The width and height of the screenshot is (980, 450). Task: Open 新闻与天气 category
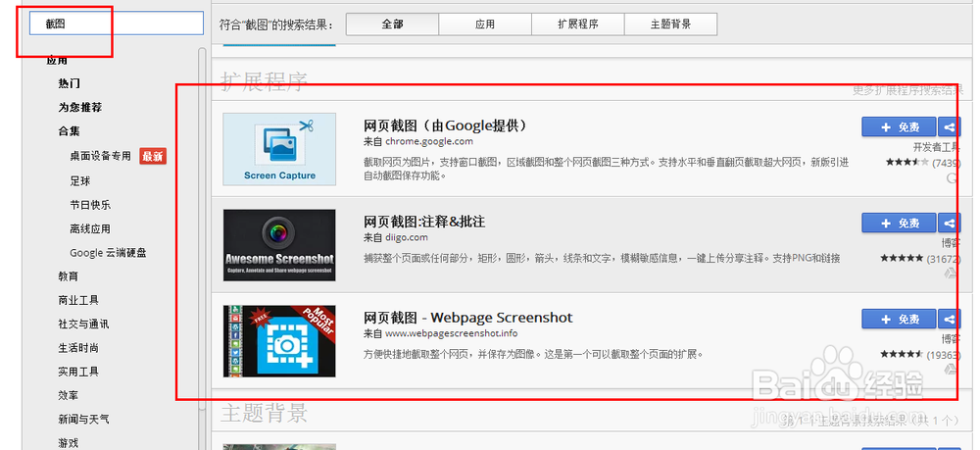[83, 419]
